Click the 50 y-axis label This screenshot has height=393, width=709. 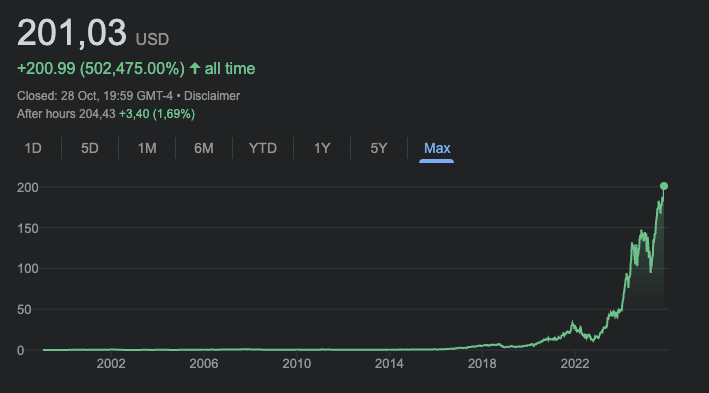click(24, 309)
